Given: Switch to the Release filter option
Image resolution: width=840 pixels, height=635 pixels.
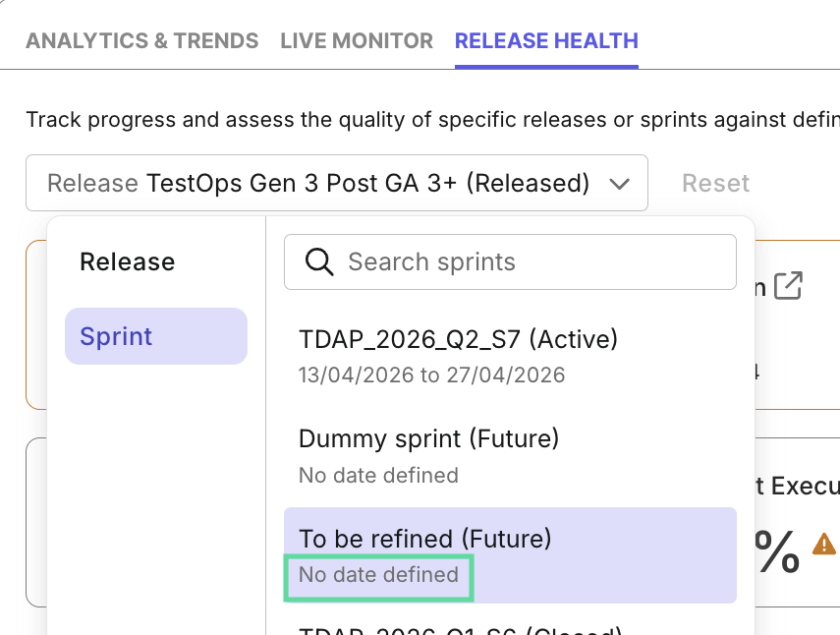Looking at the screenshot, I should 127,261.
